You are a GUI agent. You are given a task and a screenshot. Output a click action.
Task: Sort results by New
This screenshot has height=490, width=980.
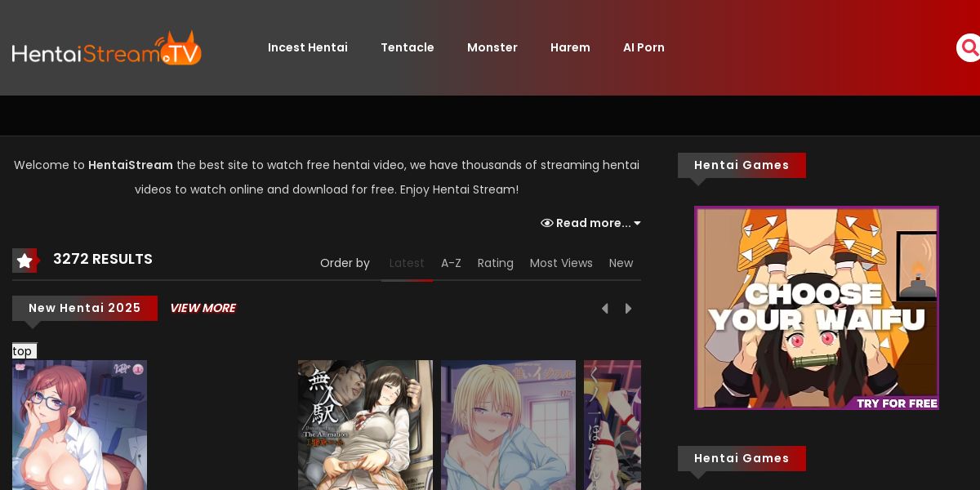[621, 263]
